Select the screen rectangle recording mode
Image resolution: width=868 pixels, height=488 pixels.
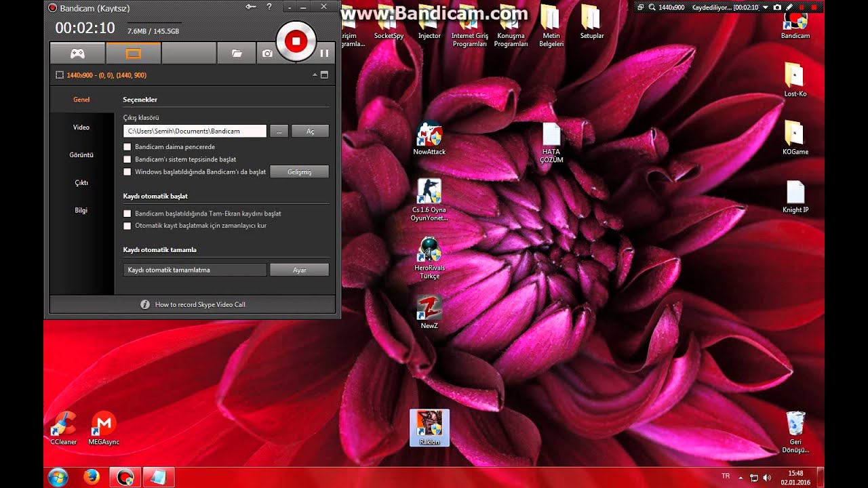133,53
